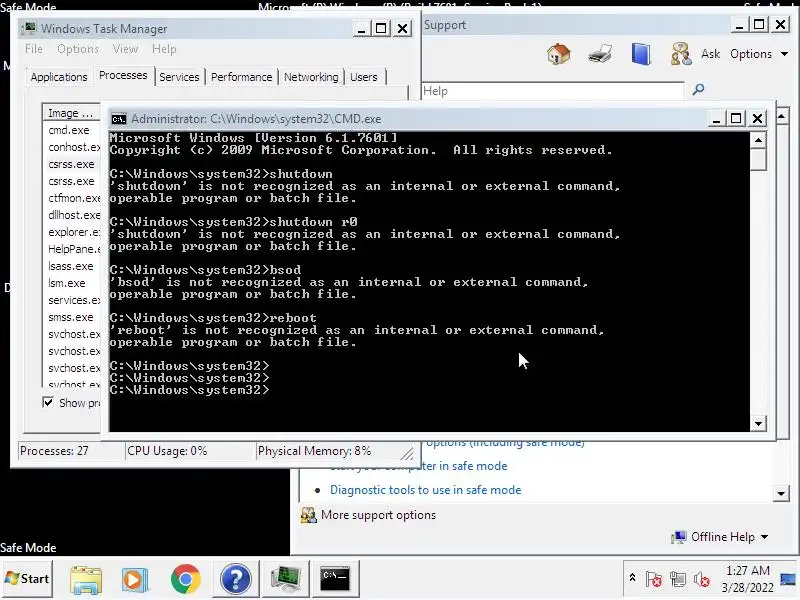Viewport: 800px width, 600px height.
Task: Select the Processes tab
Action: click(123, 76)
